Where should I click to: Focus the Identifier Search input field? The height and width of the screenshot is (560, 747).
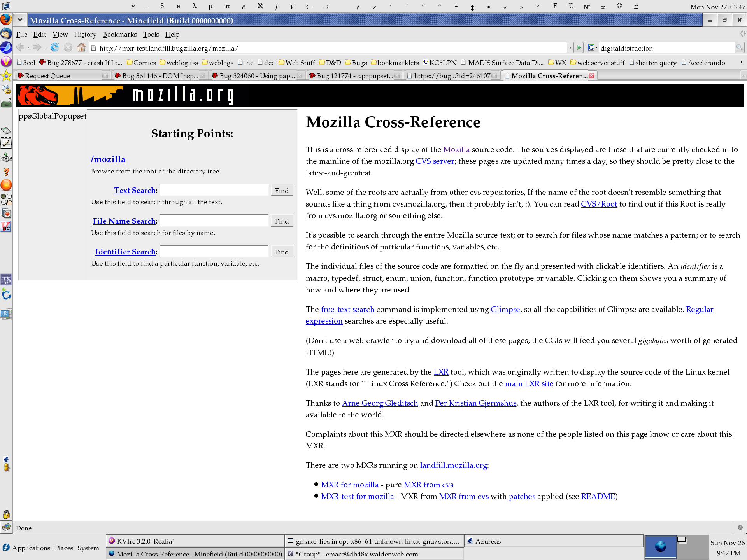pyautogui.click(x=214, y=251)
